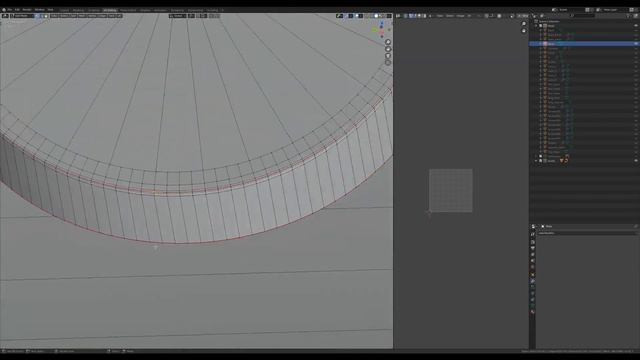Open the transform orientation dropdown
Image resolution: width=640 pixels, height=360 pixels.
pos(177,16)
